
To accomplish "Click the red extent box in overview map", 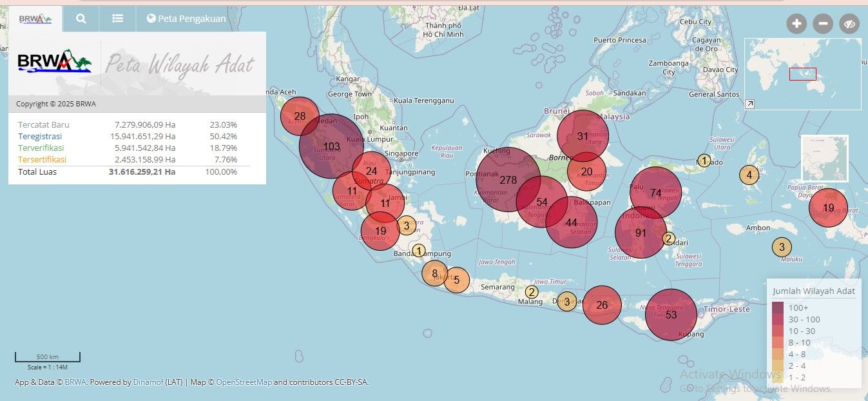I will click(x=802, y=73).
